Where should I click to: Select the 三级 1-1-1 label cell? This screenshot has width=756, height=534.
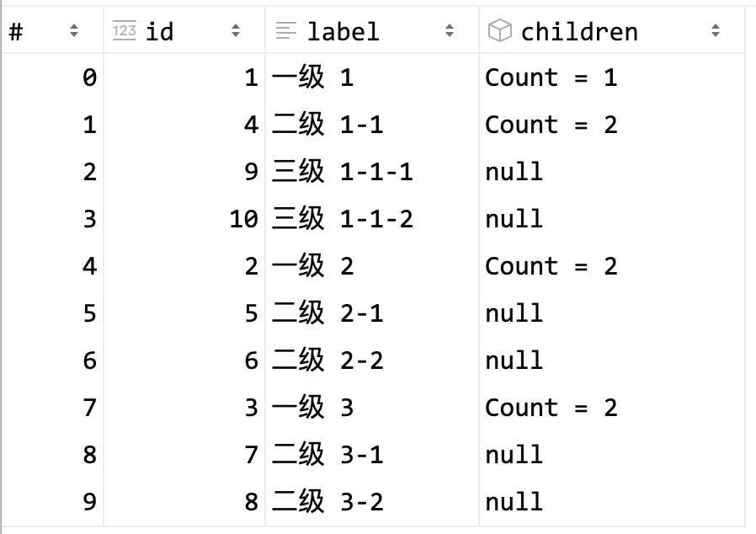coord(372,172)
